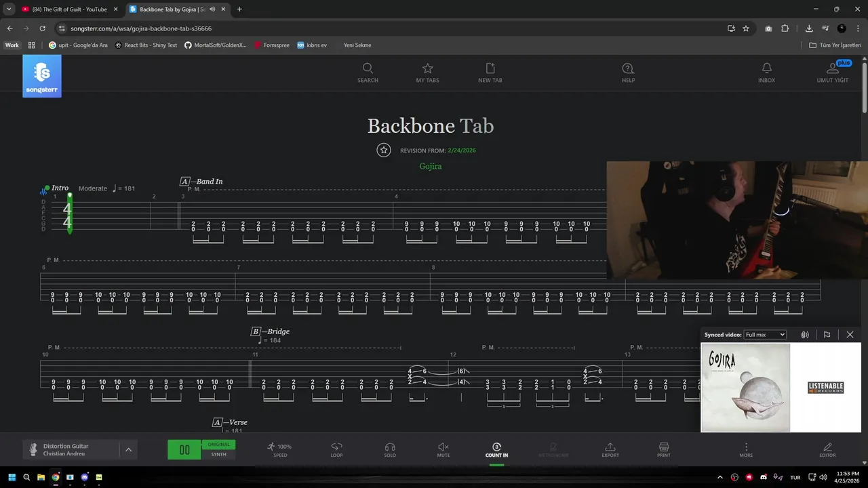
Task: Jump to the B—Bridge section label
Action: (x=270, y=331)
